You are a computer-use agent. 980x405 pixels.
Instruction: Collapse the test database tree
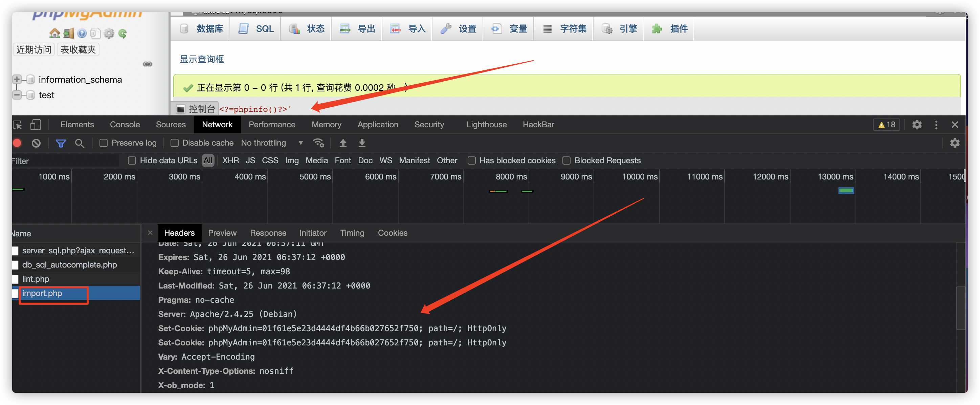17,95
